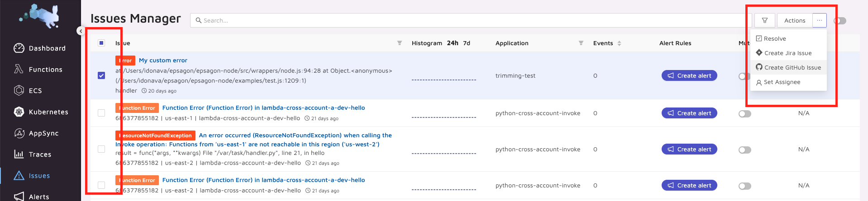
Task: Check the last Function Error row checkbox
Action: 101,185
